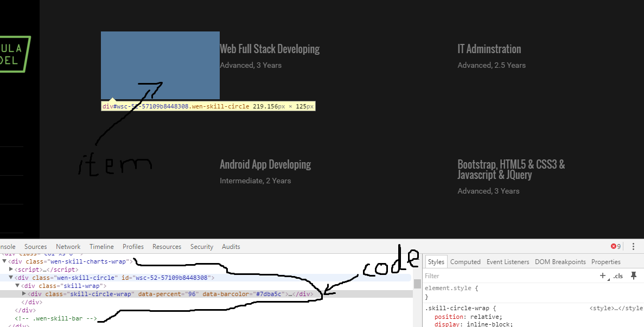Show the Properties sidebar tab

click(x=606, y=262)
